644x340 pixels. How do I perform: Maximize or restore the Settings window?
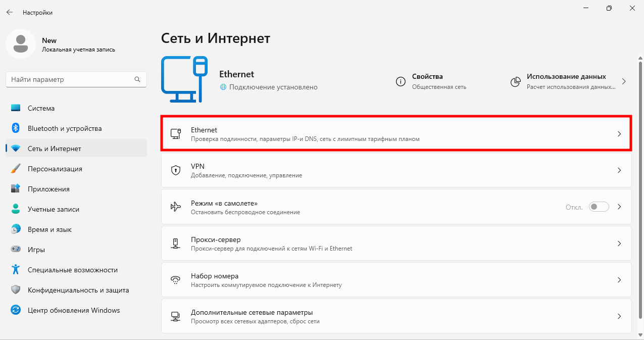[x=610, y=8]
